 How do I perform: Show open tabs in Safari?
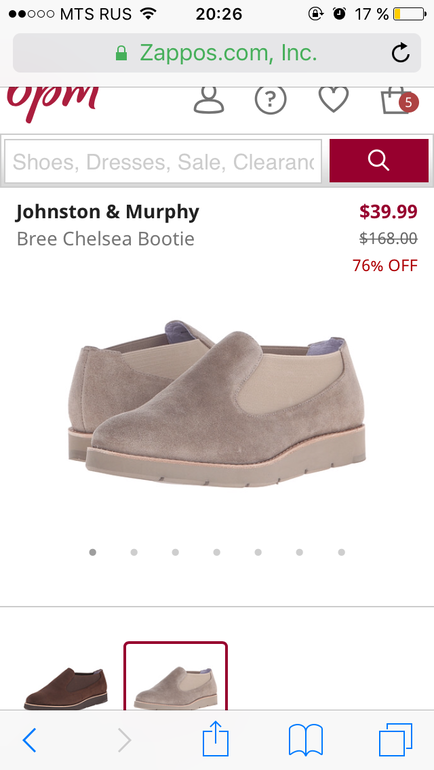(x=396, y=740)
